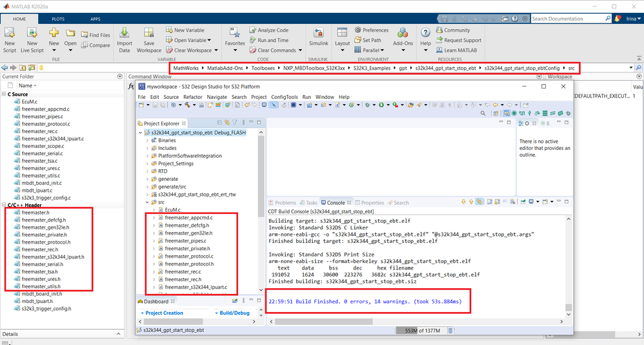Expand the Details panel in MATLAB
This screenshot has width=644, height=345.
click(118, 334)
